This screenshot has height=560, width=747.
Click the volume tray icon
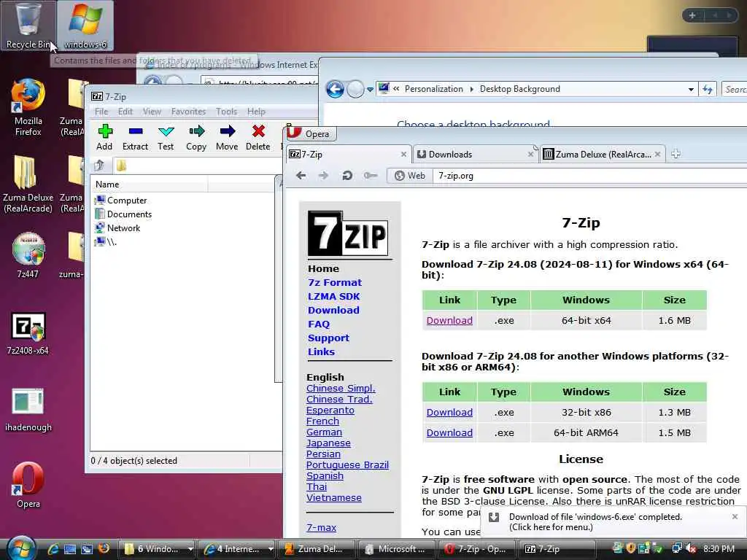(692, 548)
